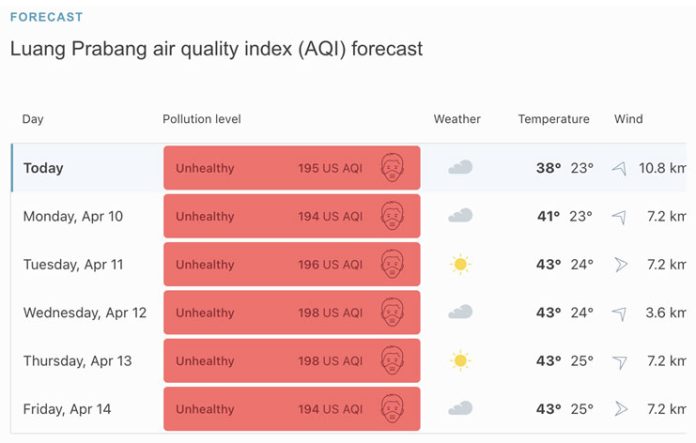Click the sun weather icon for Thursday, Apr 13
This screenshot has height=443, width=696.
460,360
